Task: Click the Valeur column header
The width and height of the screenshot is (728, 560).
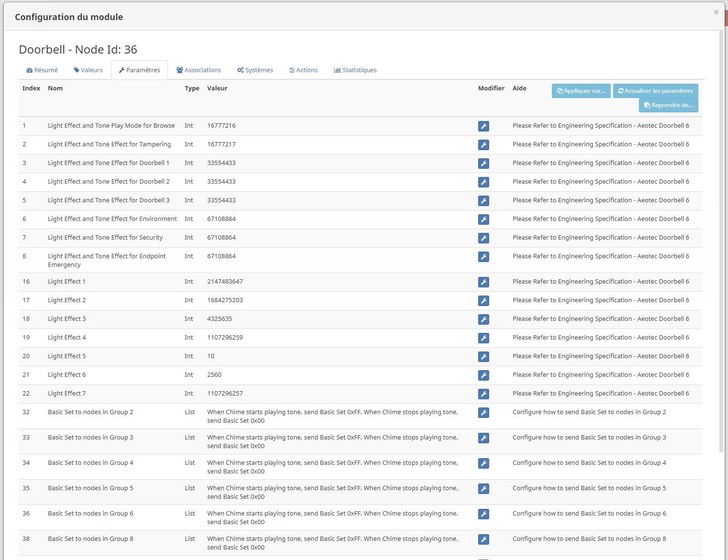Action: tap(217, 88)
